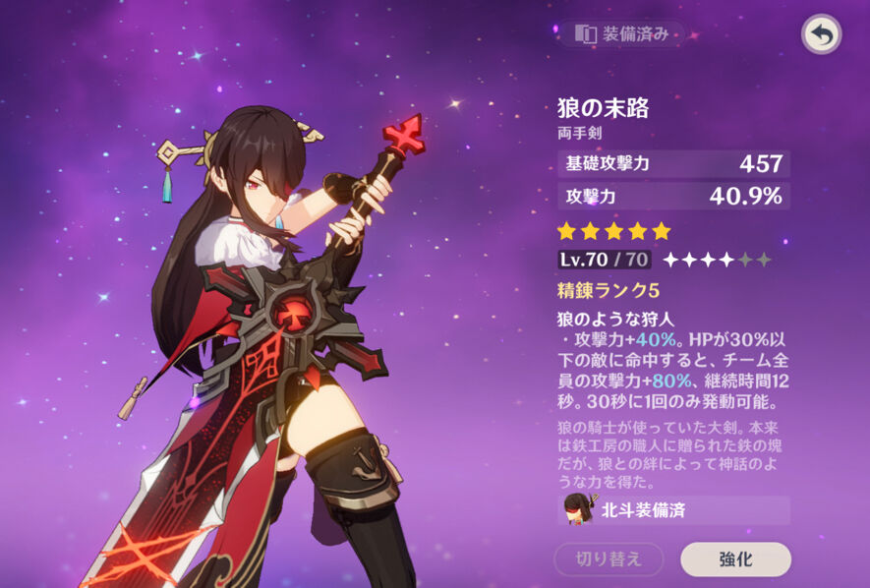Click the fifth gold rarity star
This screenshot has height=588, width=870.
click(662, 231)
